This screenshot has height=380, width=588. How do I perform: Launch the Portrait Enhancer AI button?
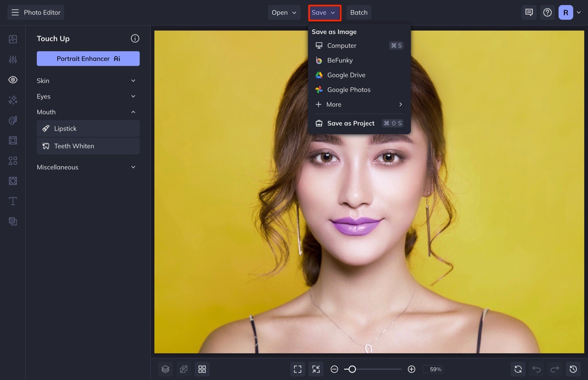[88, 58]
